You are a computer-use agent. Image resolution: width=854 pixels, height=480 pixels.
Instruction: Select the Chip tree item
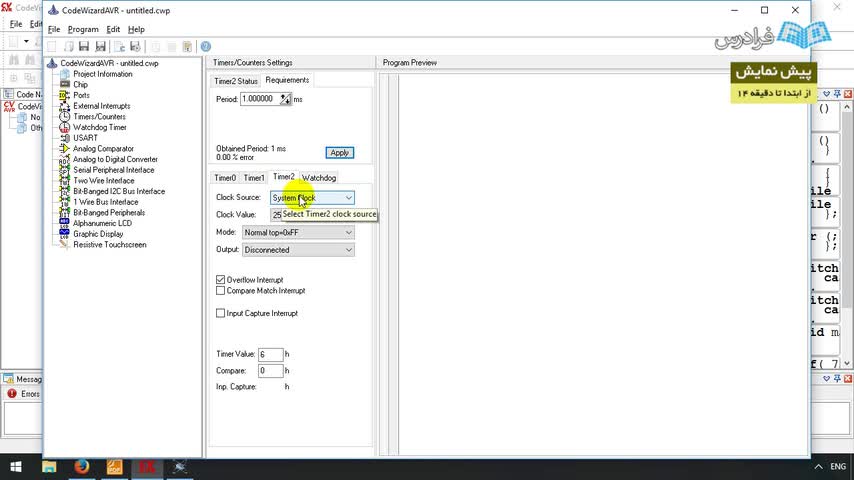point(81,85)
